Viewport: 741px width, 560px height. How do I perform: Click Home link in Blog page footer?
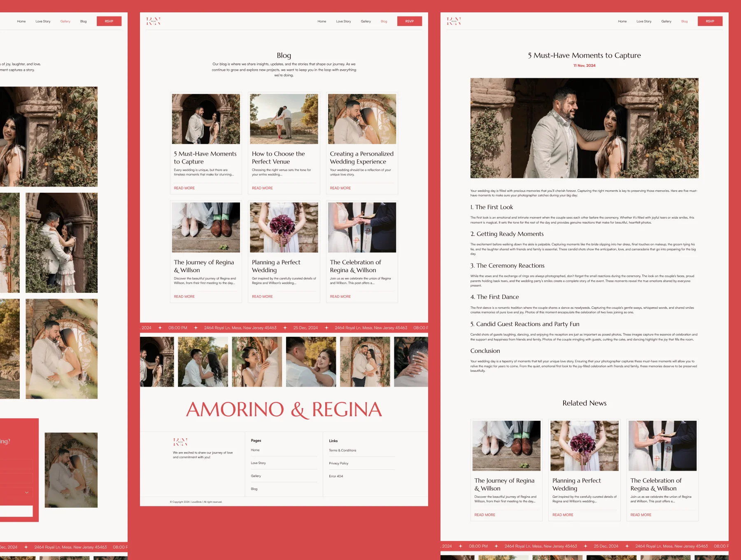pos(255,450)
